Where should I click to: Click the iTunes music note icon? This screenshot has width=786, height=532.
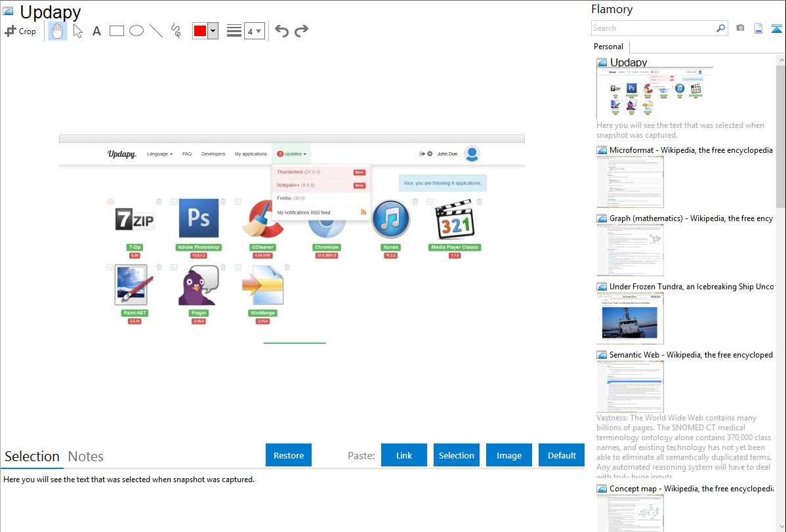[391, 219]
